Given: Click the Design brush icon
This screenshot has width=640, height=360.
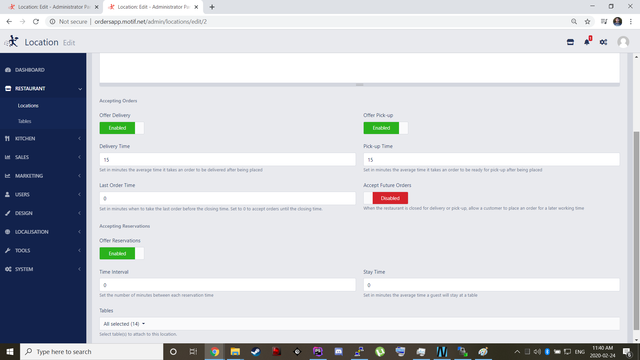Looking at the screenshot, I should [7, 213].
